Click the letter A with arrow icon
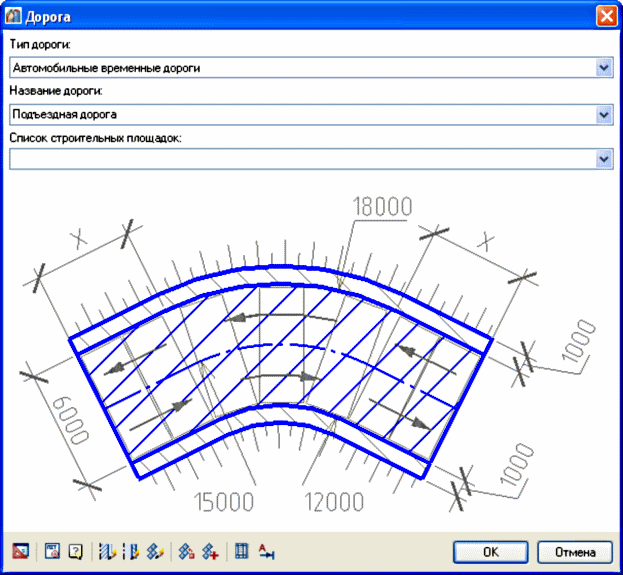 point(266,552)
